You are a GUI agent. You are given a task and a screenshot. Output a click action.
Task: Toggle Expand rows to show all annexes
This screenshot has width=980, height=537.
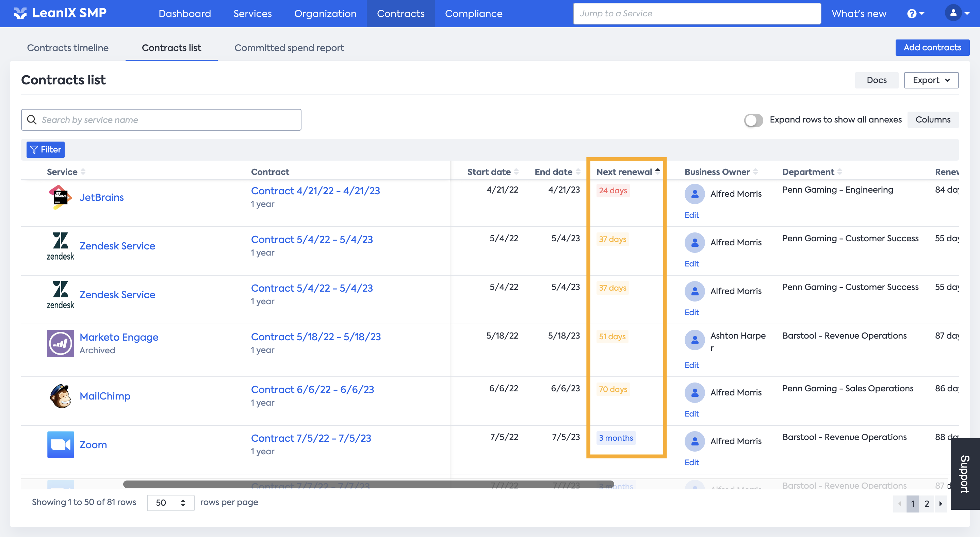pos(753,120)
